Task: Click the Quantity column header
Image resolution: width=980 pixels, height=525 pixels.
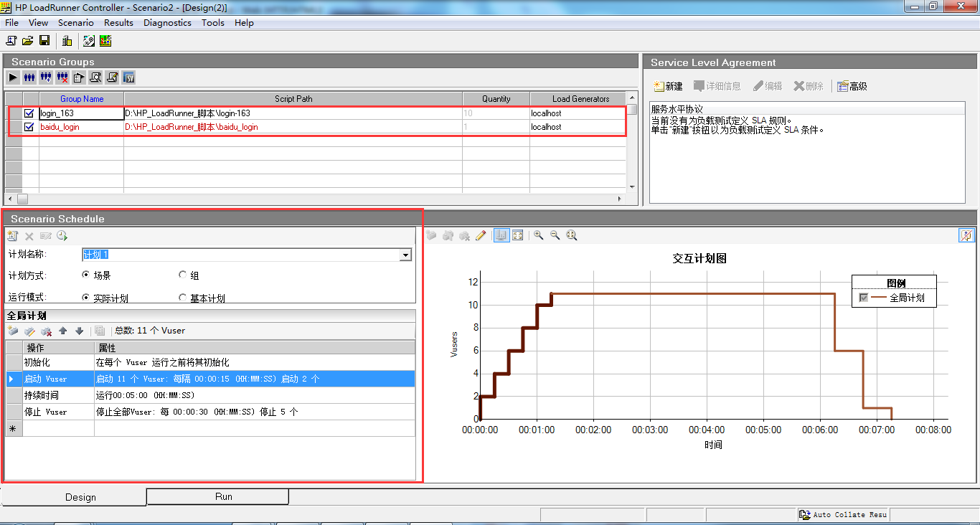Action: (x=496, y=99)
